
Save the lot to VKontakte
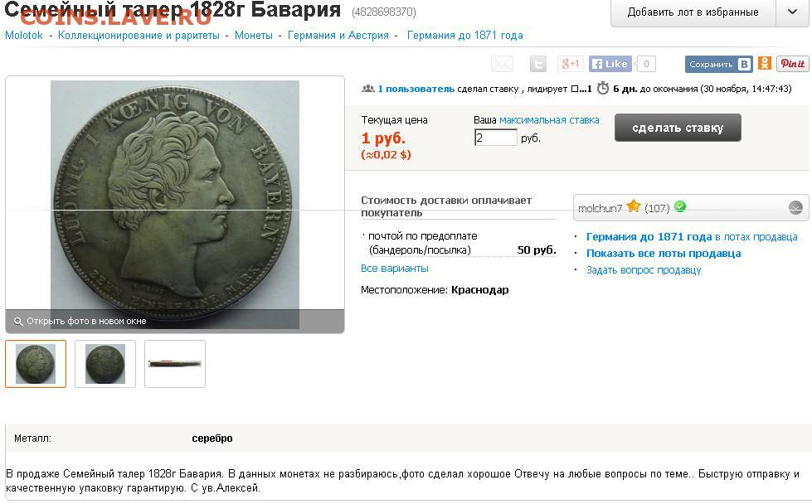point(718,64)
